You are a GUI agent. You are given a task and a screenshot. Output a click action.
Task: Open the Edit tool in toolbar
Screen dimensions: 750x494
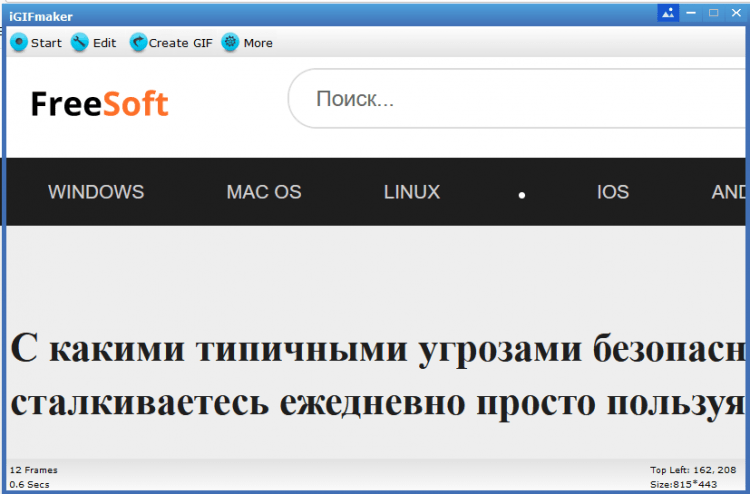click(80, 43)
